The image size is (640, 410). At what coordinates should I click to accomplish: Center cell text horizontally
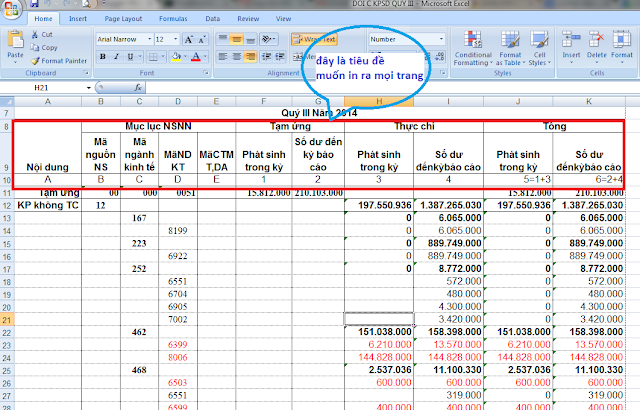point(236,57)
